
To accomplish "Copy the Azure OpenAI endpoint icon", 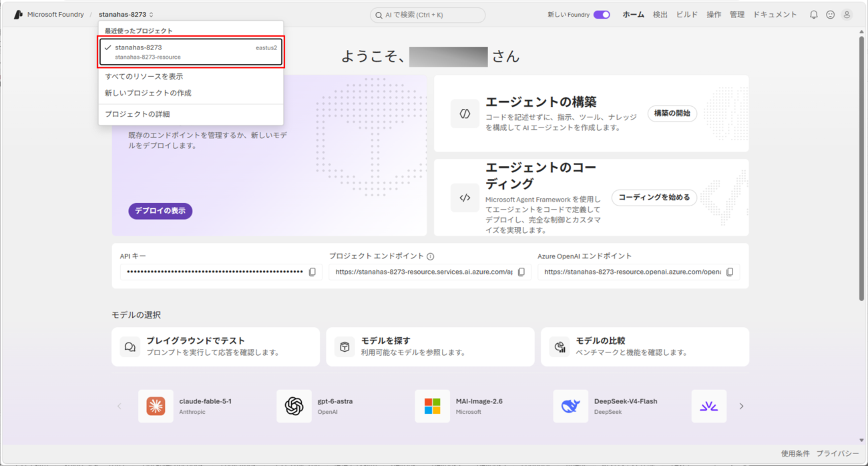I will click(x=730, y=272).
